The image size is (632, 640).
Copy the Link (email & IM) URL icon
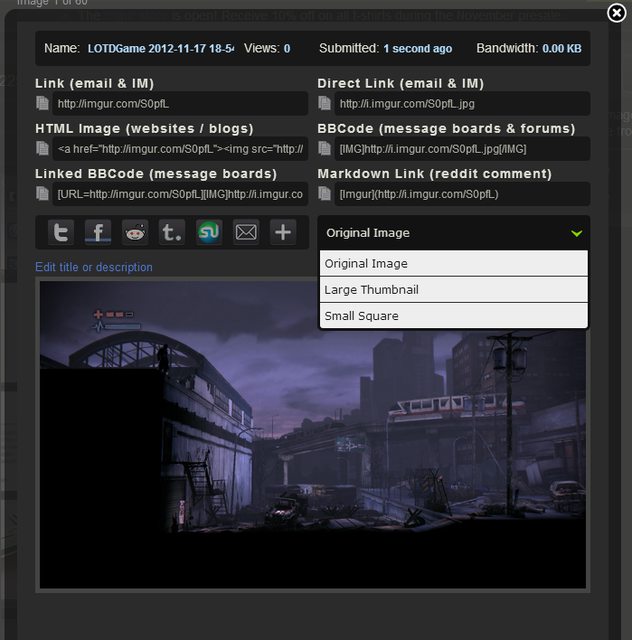[42, 103]
